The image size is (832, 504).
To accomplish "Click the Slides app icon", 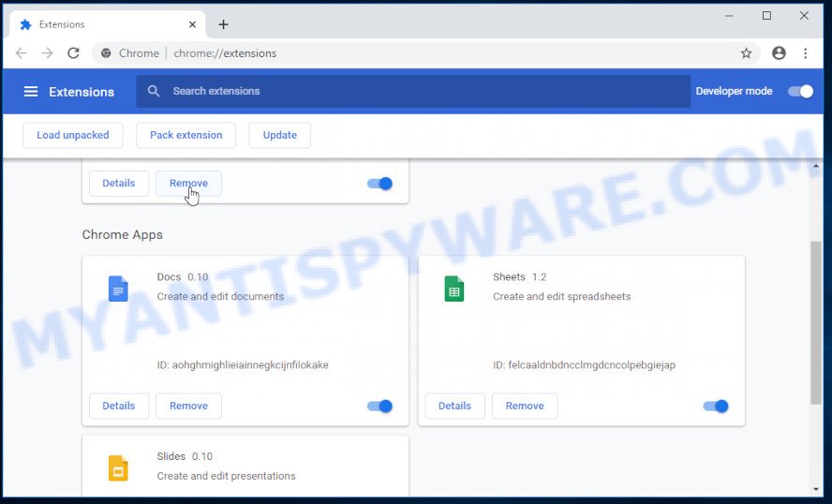I will click(118, 468).
